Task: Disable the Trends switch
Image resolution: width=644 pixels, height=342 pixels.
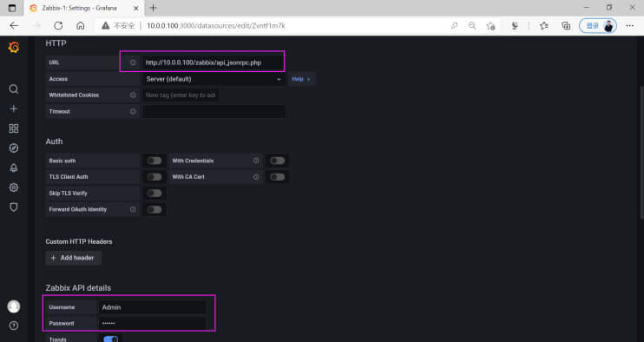Action: (110, 339)
